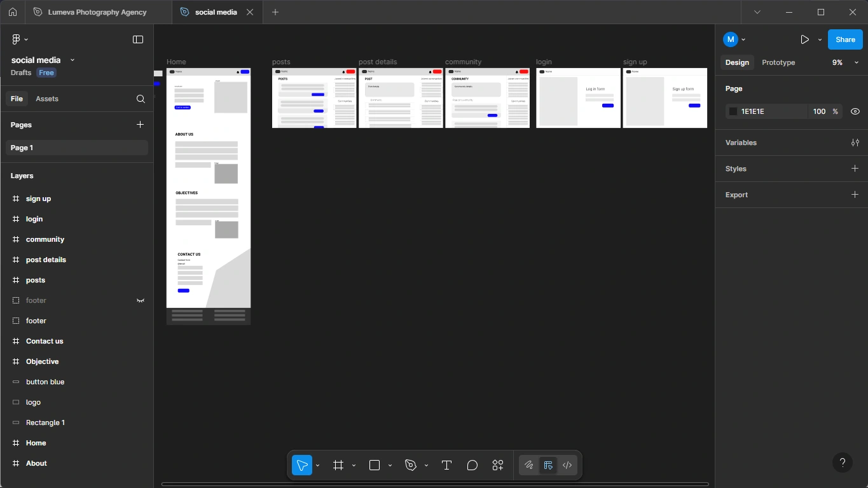Expand the social media file name dropdown
Viewport: 868px width, 488px height.
[x=72, y=60]
